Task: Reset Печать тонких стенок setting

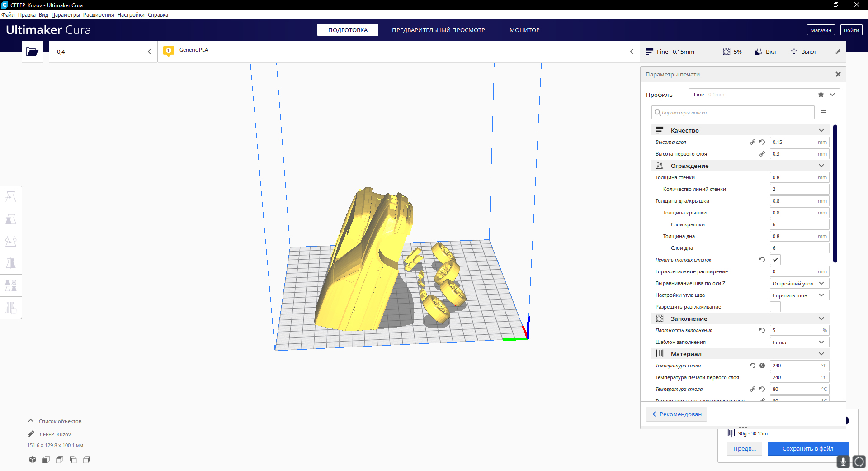Action: pos(762,260)
